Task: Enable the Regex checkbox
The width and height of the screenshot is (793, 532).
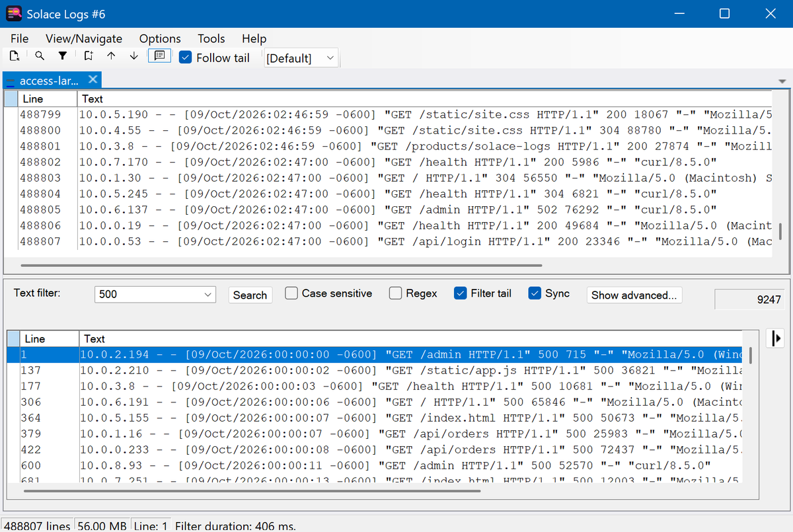Action: click(x=396, y=293)
